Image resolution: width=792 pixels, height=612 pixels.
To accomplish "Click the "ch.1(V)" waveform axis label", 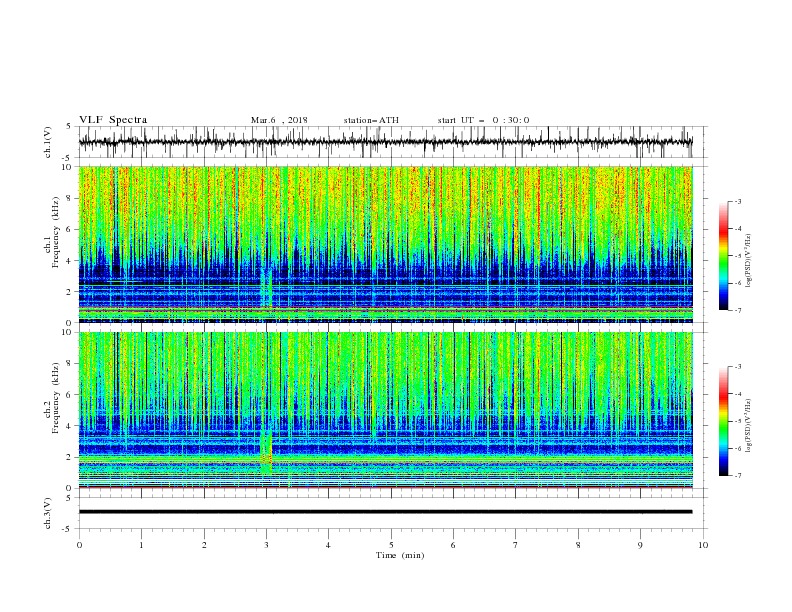I will coord(48,142).
